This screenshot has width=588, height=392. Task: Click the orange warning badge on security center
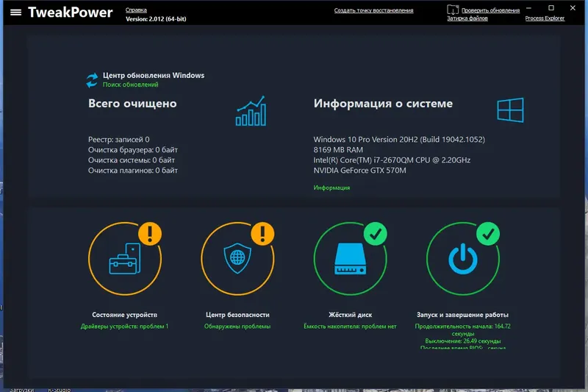(x=262, y=234)
